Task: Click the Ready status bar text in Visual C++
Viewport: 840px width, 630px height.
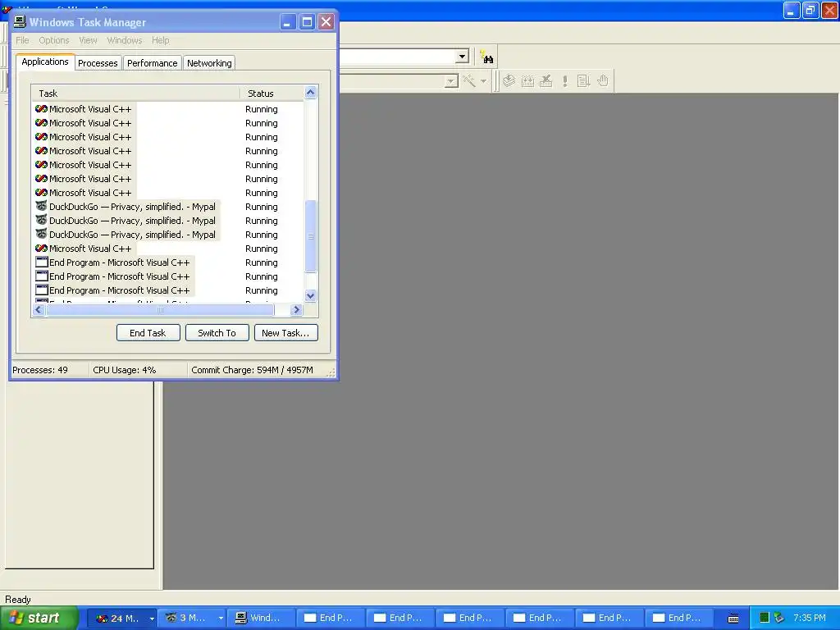Action: 18,600
